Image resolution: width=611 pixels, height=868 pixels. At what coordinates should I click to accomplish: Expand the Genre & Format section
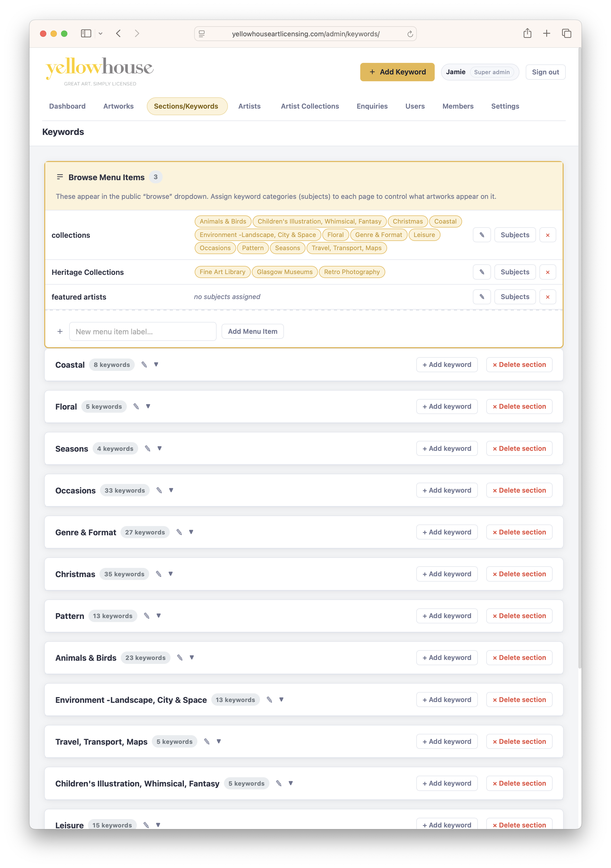(x=191, y=532)
